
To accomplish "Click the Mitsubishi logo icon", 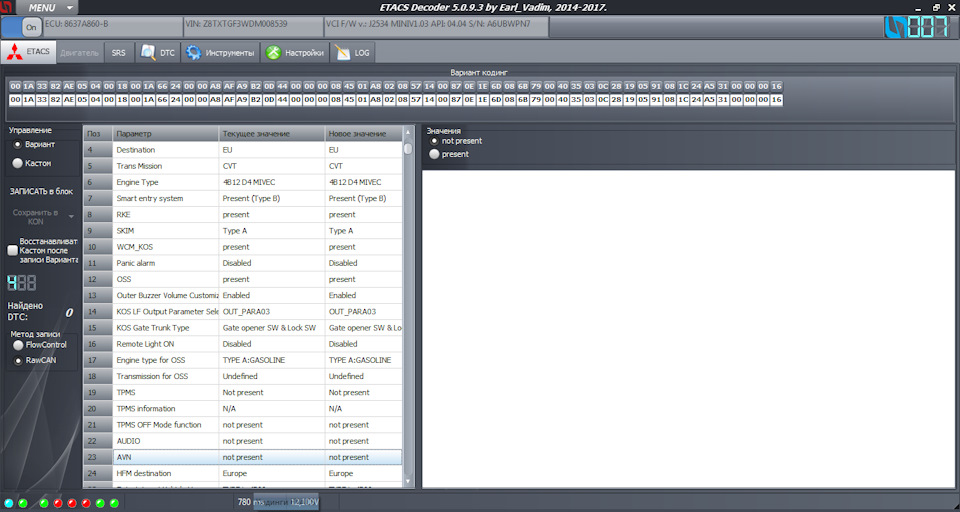I will [15, 53].
